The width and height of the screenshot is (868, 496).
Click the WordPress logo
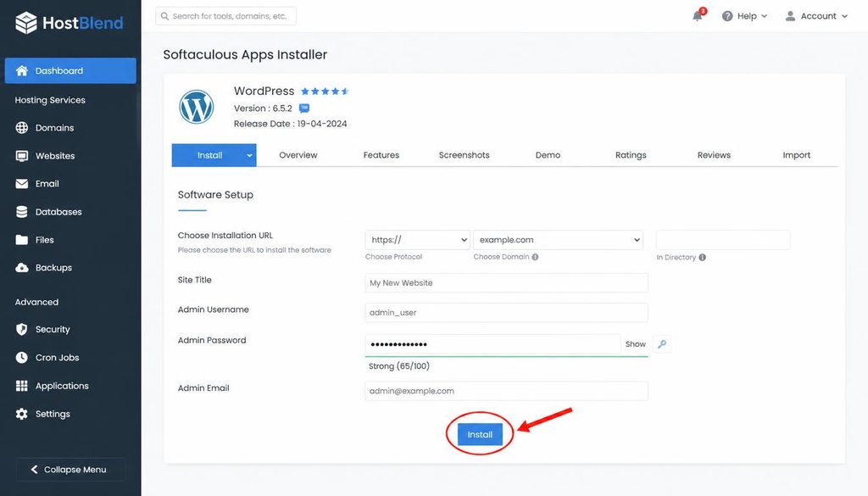click(x=196, y=107)
